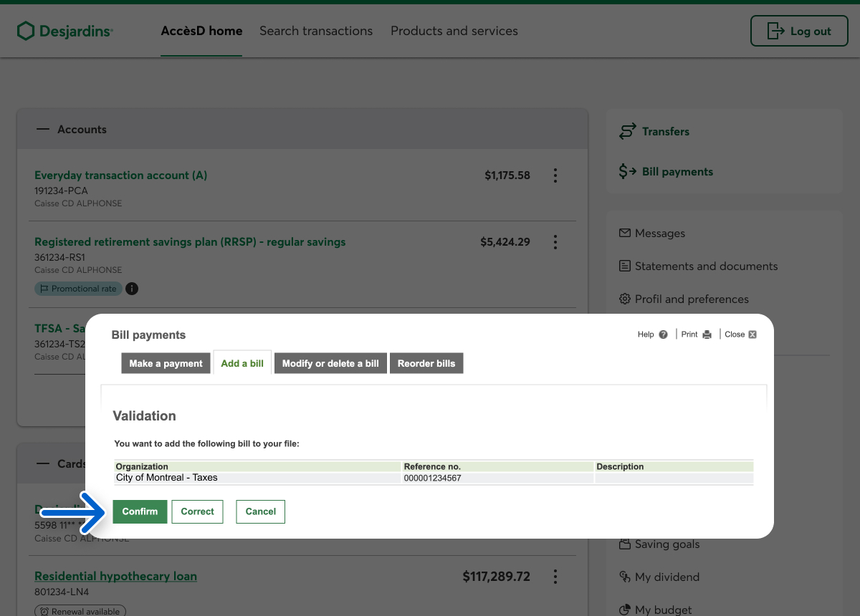Open the Transfers link
Image resolution: width=860 pixels, height=616 pixels.
(665, 132)
